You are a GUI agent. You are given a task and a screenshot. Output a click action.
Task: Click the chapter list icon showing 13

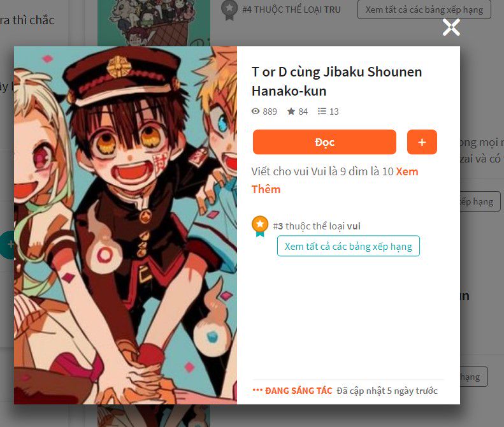coord(322,112)
